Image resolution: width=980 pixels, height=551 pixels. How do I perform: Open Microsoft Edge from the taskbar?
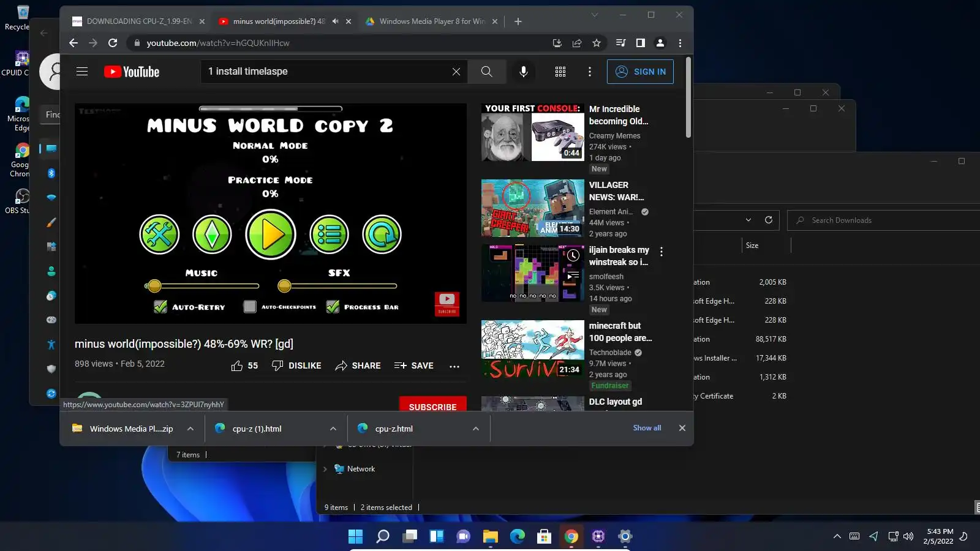(x=518, y=536)
